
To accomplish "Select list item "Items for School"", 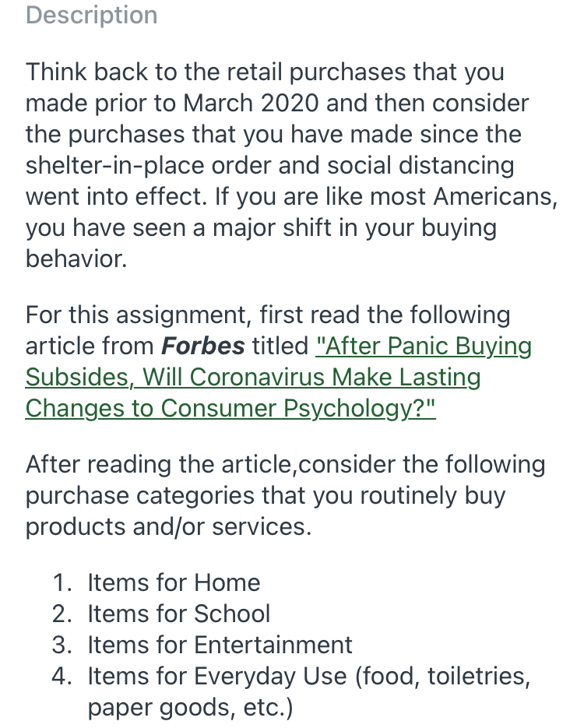I will pyautogui.click(x=178, y=614).
